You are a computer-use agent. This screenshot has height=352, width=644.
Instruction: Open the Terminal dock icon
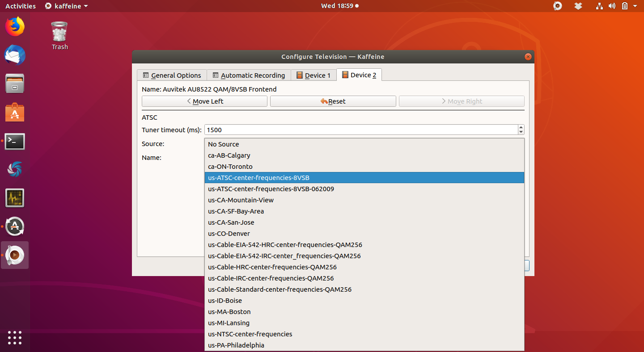point(15,141)
